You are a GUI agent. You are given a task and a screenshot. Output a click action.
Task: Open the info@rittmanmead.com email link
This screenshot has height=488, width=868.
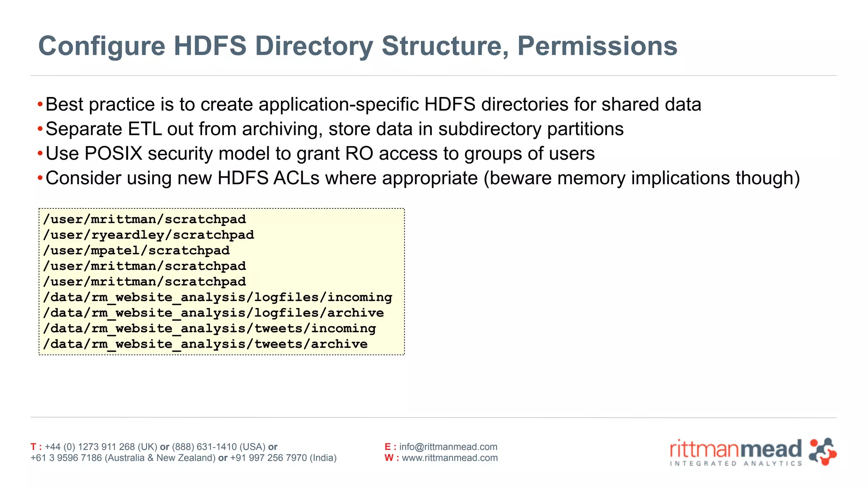click(x=448, y=447)
